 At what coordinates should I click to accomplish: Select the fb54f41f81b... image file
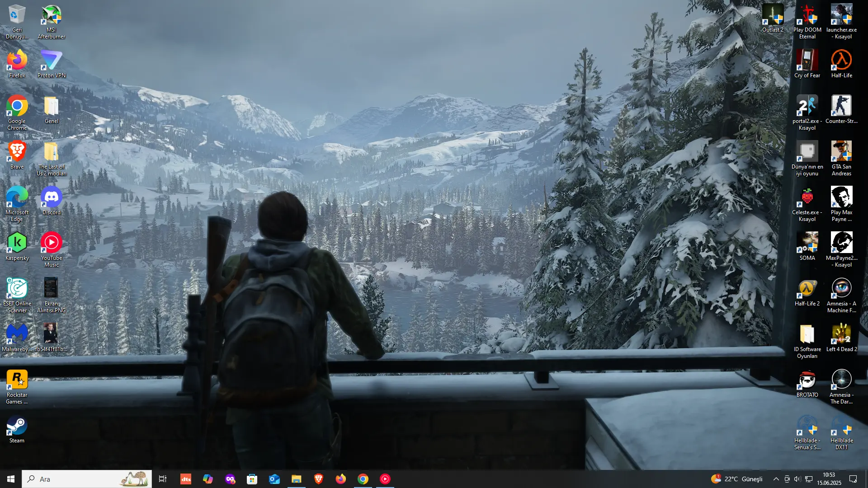pos(51,338)
